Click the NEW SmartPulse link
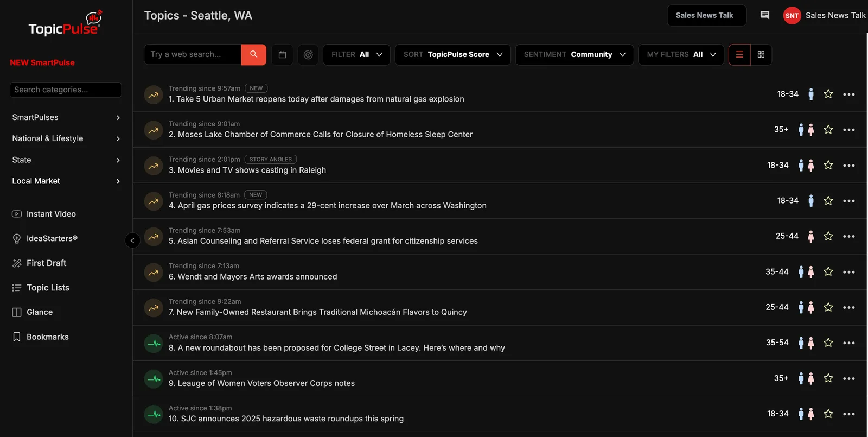Image resolution: width=868 pixels, height=437 pixels. click(42, 62)
